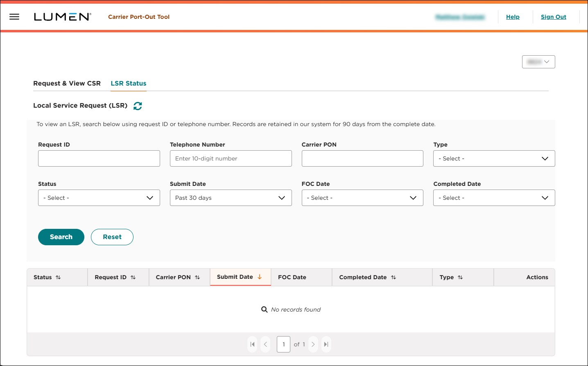This screenshot has width=588, height=366.
Task: Sort table by Status column
Action: (58, 278)
